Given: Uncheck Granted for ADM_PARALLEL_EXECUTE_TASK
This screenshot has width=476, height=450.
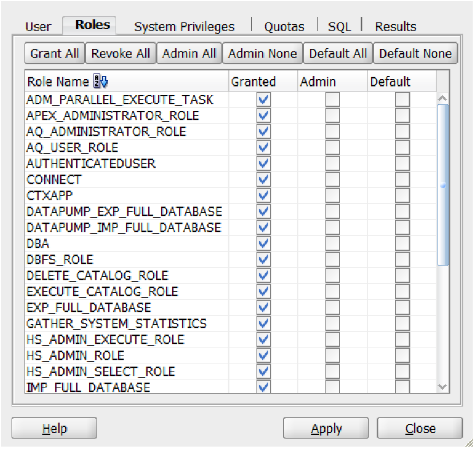Looking at the screenshot, I should coord(263,100).
